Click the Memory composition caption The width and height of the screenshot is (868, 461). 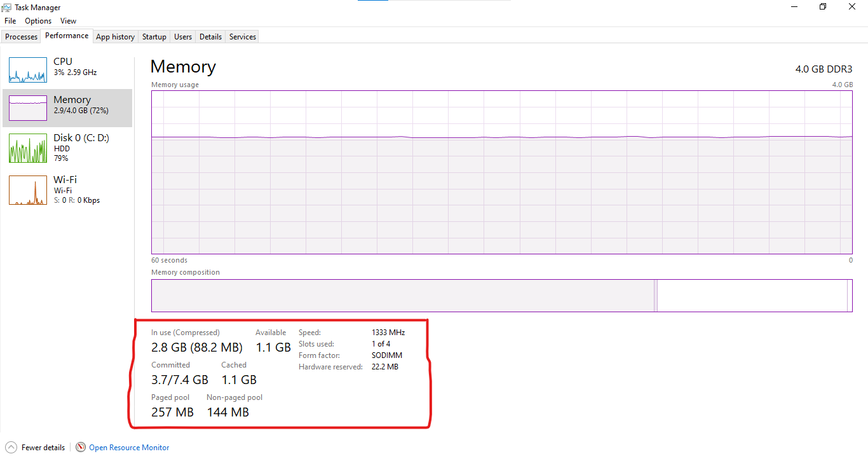coord(186,272)
